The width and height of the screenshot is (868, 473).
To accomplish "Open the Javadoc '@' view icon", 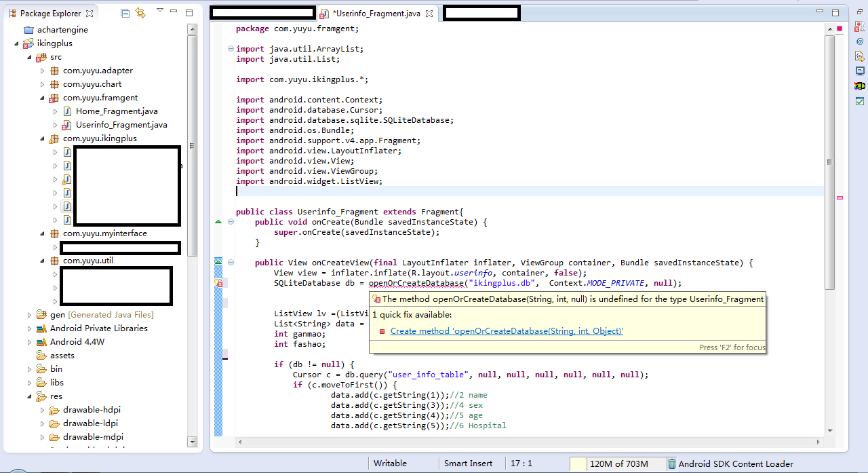I will coord(860,41).
